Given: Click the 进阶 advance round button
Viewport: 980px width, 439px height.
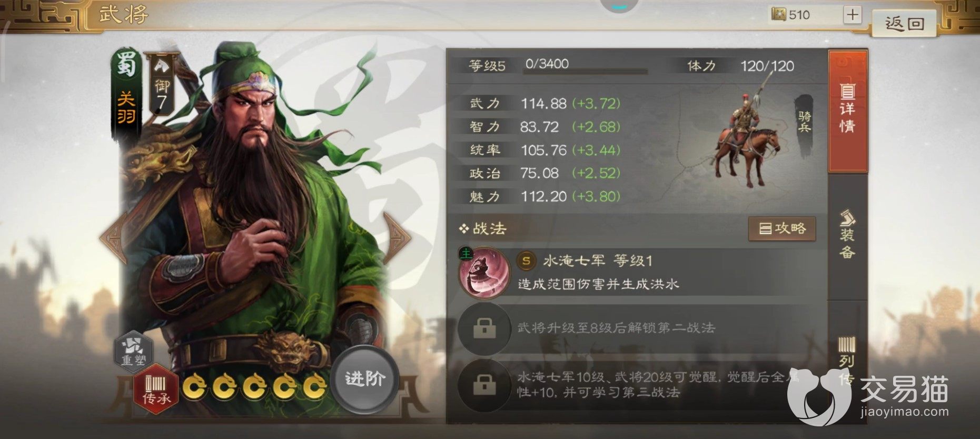Looking at the screenshot, I should coord(364,378).
